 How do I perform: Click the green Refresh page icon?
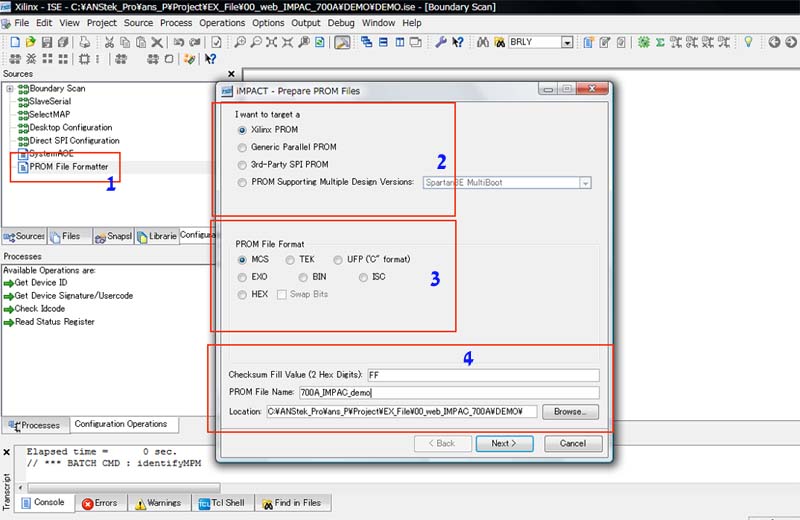click(x=319, y=42)
